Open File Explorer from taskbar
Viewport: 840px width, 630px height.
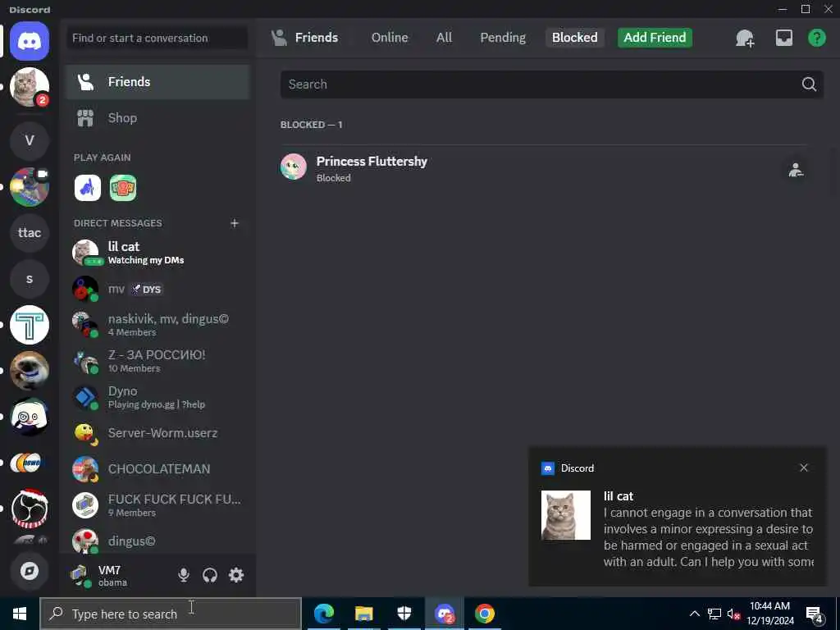click(363, 614)
